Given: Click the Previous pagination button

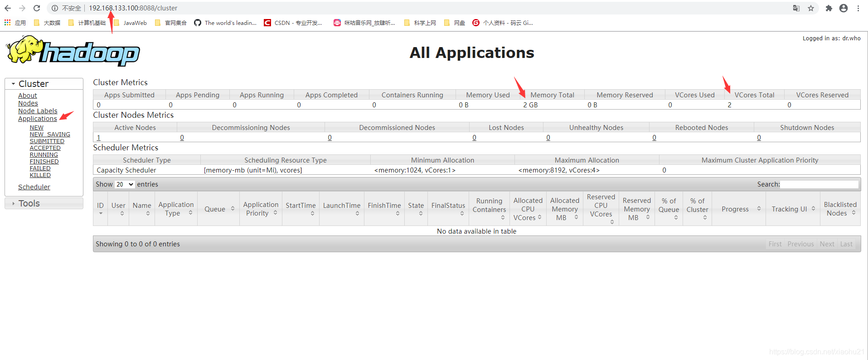Looking at the screenshot, I should 800,244.
